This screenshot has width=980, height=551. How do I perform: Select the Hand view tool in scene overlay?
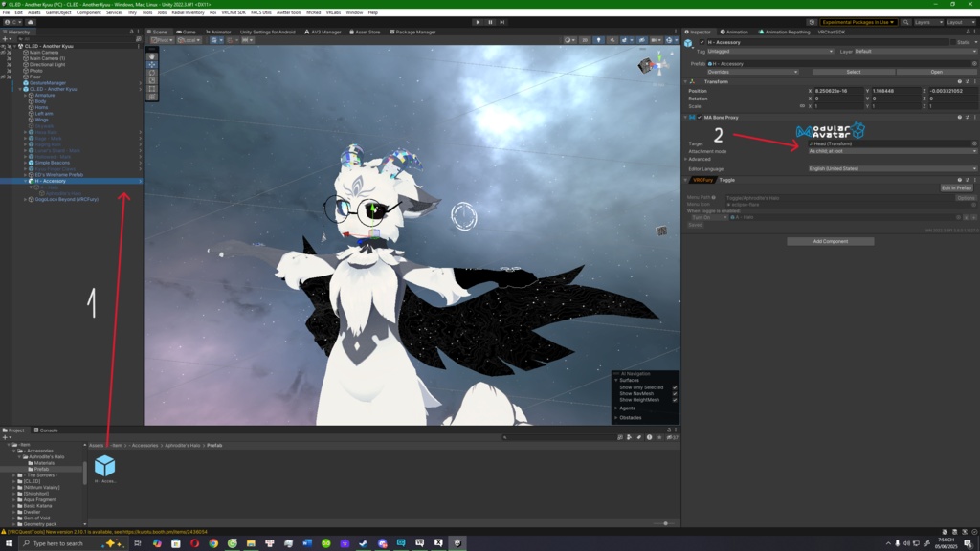tap(152, 56)
